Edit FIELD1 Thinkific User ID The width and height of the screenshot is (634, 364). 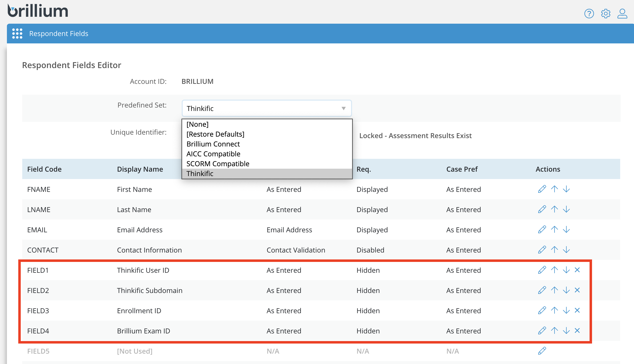pyautogui.click(x=542, y=270)
